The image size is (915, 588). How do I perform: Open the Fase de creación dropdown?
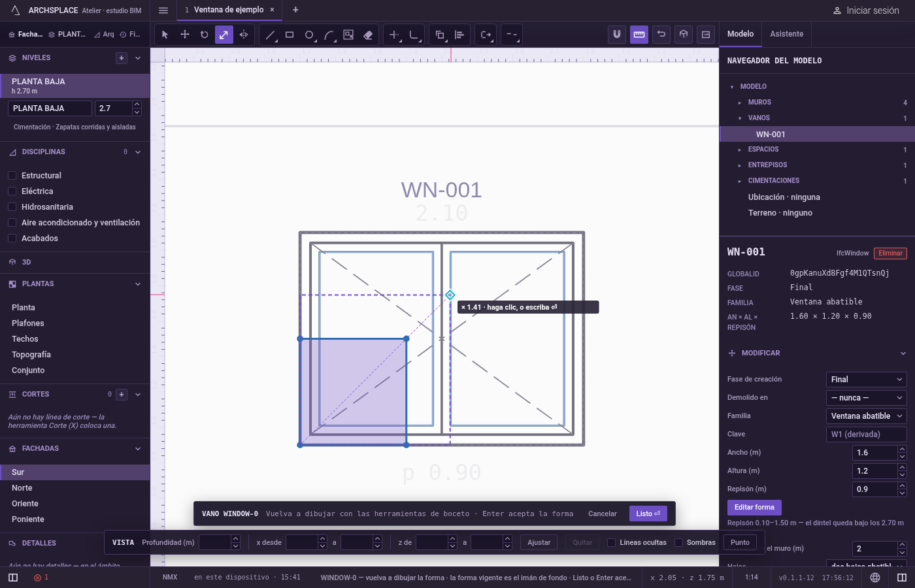pyautogui.click(x=866, y=380)
